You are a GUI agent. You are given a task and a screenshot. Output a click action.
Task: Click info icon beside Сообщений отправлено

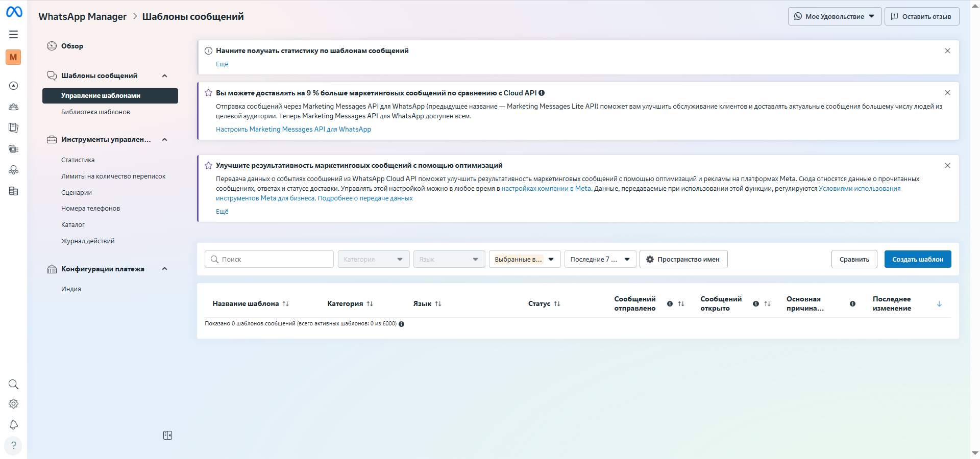(x=670, y=304)
